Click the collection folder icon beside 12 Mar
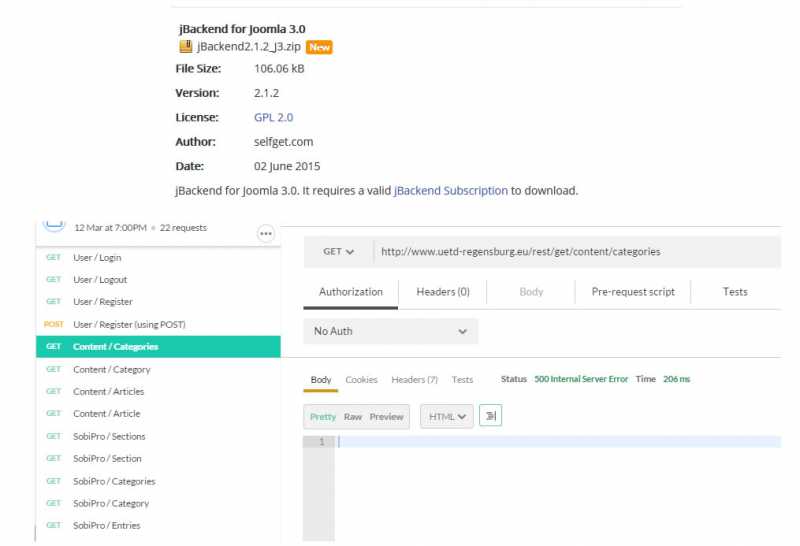 click(54, 225)
